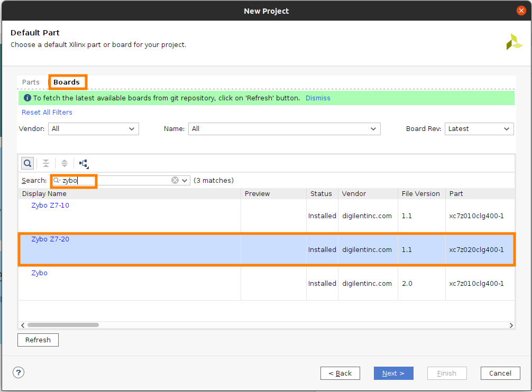Clear the search text with X icon
Image resolution: width=532 pixels, height=392 pixels.
pos(175,180)
